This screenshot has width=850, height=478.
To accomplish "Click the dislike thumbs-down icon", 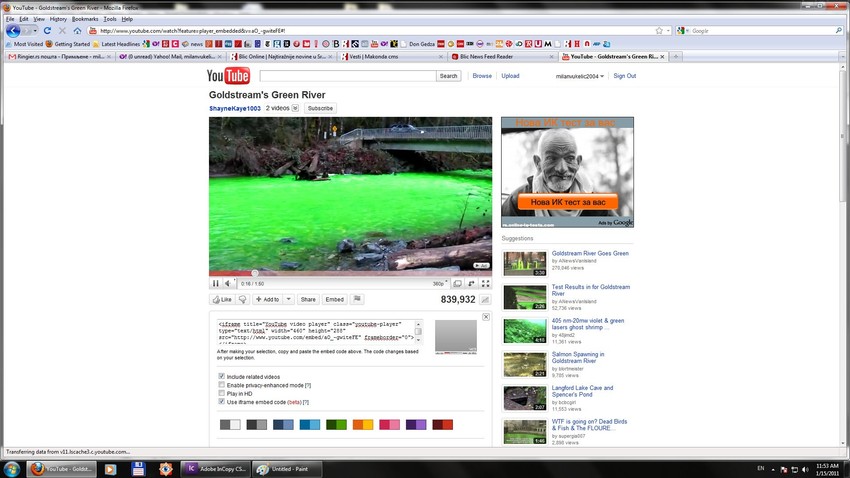I will tap(242, 299).
